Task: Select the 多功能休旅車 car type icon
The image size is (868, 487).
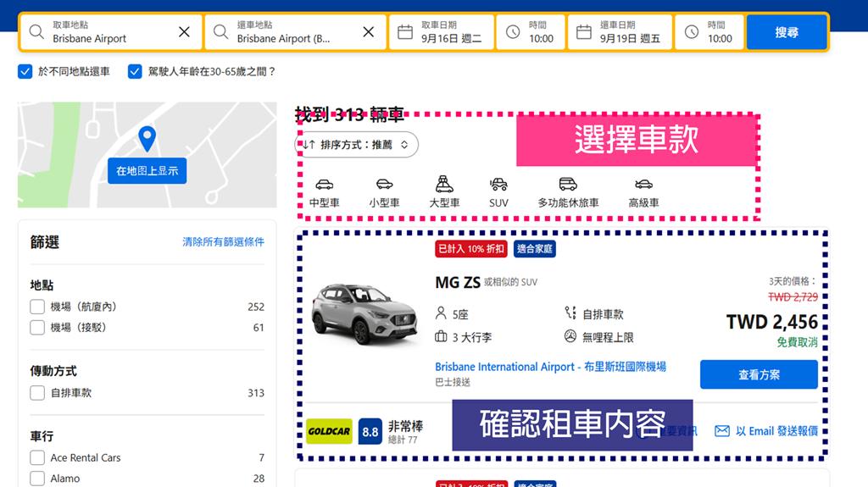Action: pyautogui.click(x=568, y=184)
